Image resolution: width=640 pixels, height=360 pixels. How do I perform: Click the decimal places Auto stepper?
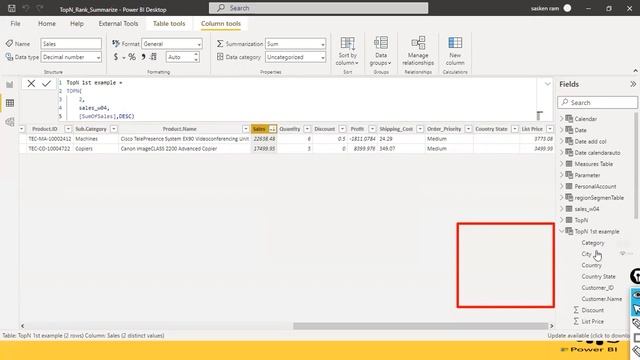point(196,57)
